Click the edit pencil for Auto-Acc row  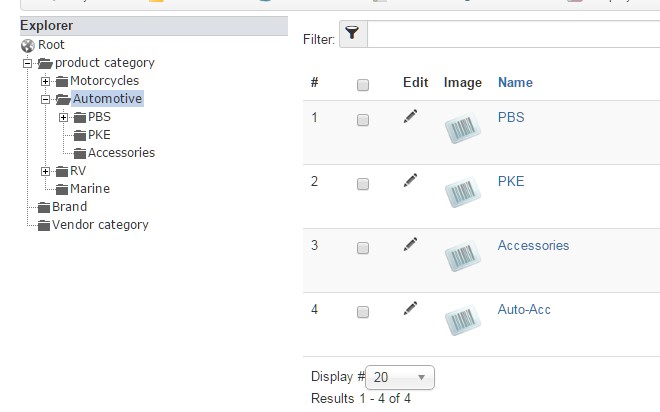(x=410, y=308)
